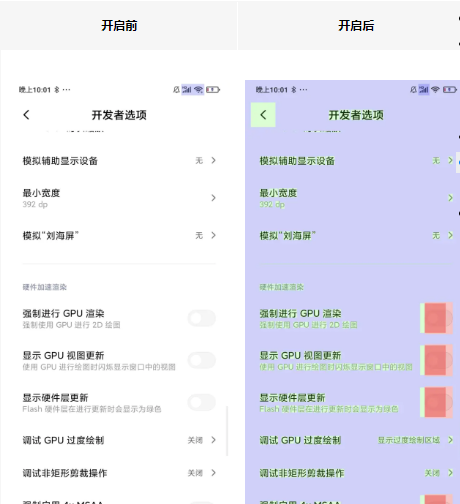Viewport: 460px width, 504px height.
Task: Tap more dots in 开启前 status bar
Action: click(x=66, y=90)
